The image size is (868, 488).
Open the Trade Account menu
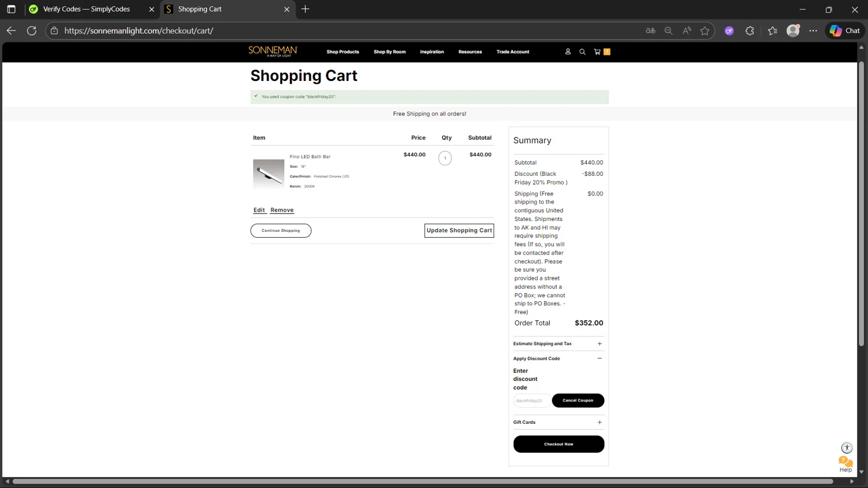click(513, 52)
